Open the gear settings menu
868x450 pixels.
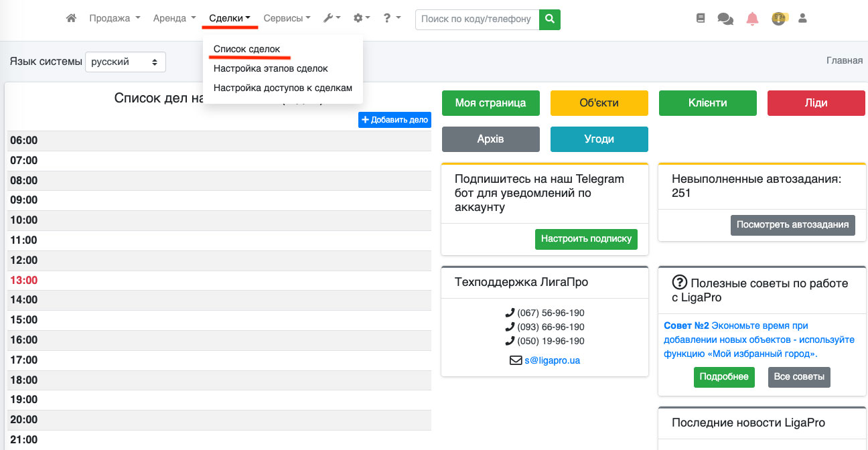pos(362,19)
